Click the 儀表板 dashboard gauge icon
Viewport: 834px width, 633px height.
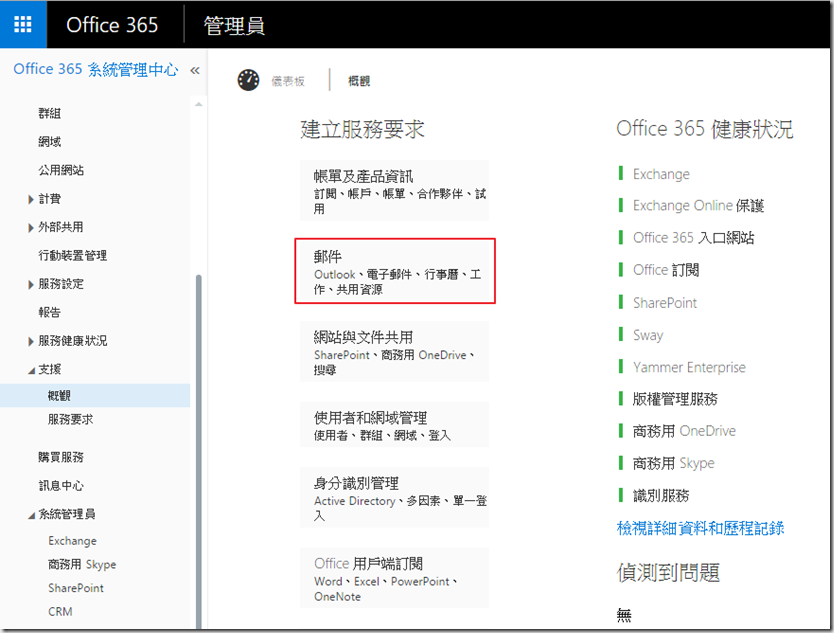point(248,80)
